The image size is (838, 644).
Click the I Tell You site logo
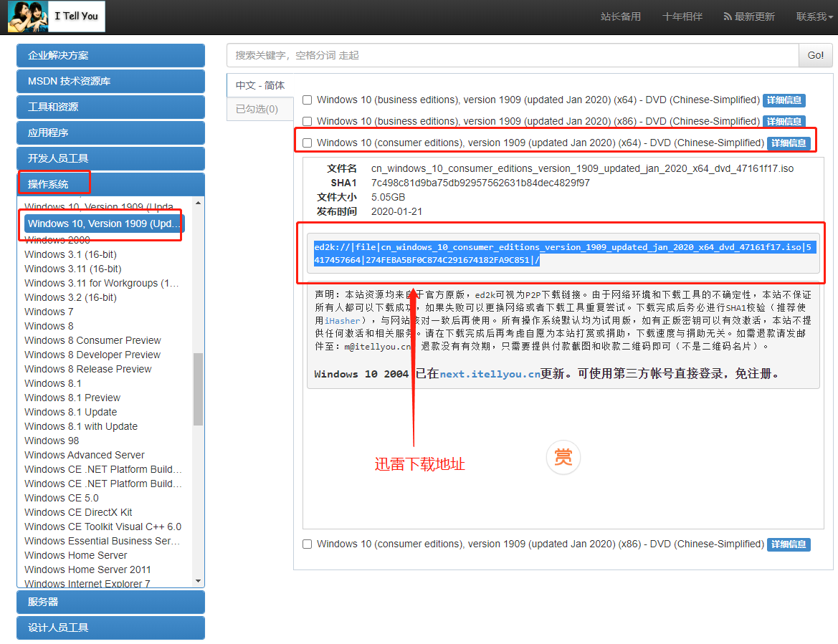(57, 16)
